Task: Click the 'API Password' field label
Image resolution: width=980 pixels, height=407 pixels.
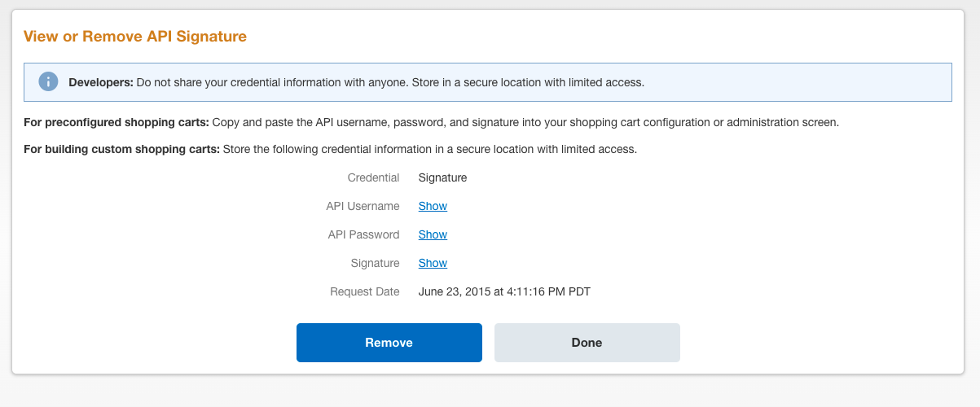Action: (x=363, y=234)
